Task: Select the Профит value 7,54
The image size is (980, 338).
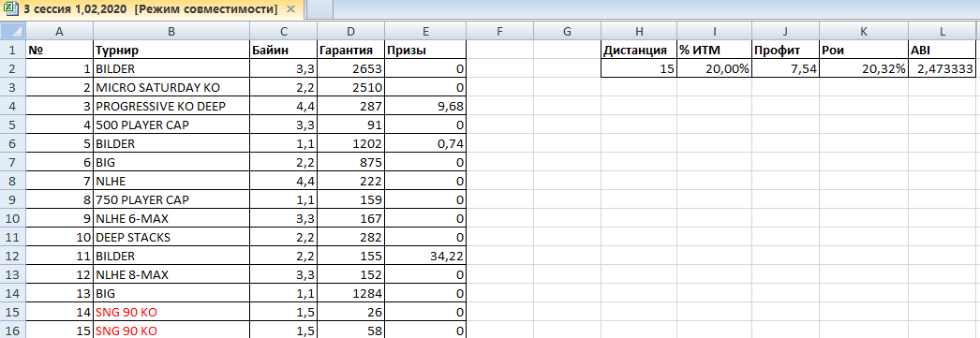Action: [x=785, y=68]
